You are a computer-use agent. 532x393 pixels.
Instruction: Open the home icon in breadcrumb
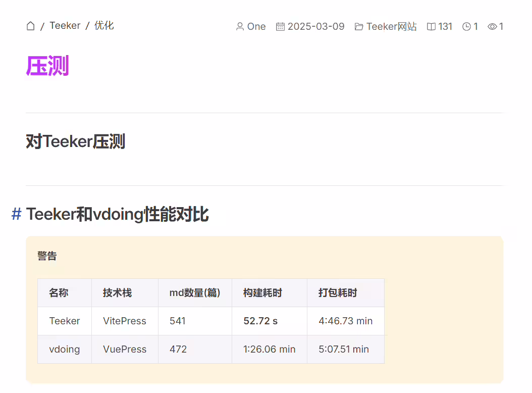pyautogui.click(x=30, y=26)
